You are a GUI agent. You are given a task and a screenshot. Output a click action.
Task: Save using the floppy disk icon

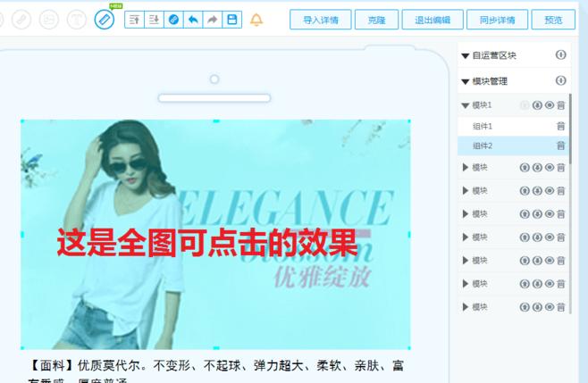tap(232, 20)
